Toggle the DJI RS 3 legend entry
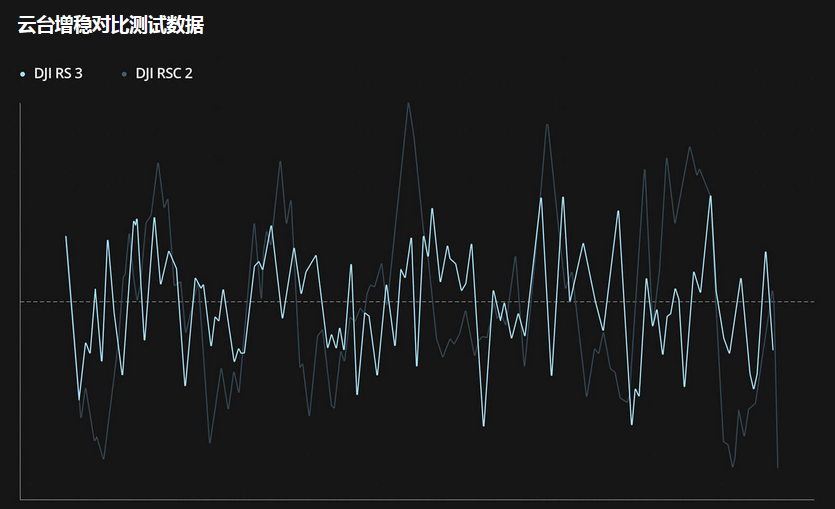This screenshot has height=509, width=835. 51,73
